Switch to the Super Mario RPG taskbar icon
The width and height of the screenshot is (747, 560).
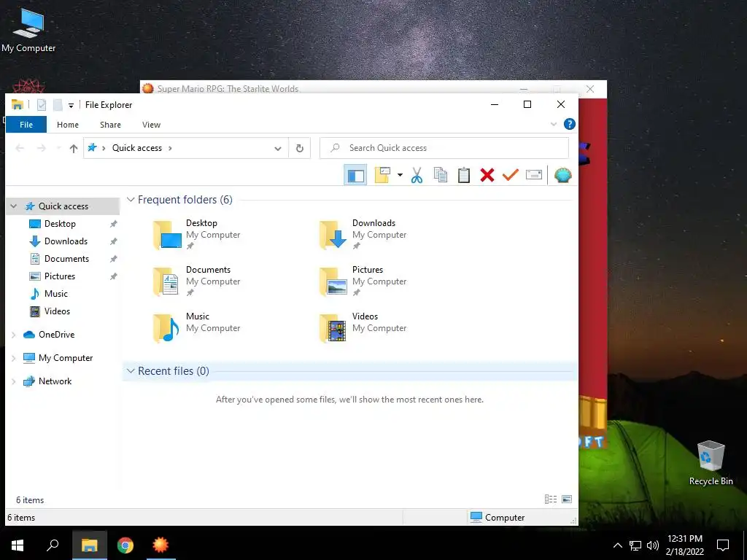160,545
